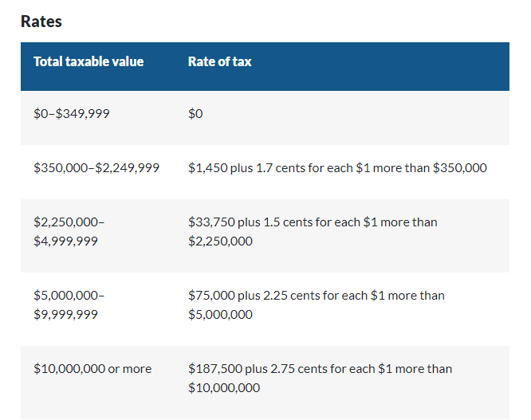Click the $0–$349,999 value range cell

[x=72, y=113]
